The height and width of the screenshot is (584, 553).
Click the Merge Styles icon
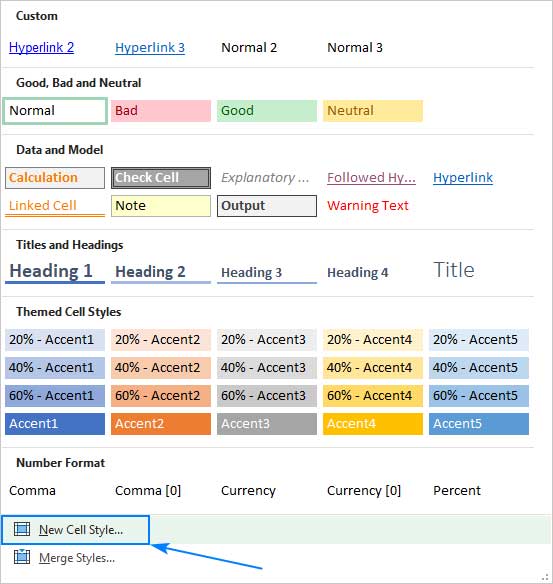pos(22,557)
